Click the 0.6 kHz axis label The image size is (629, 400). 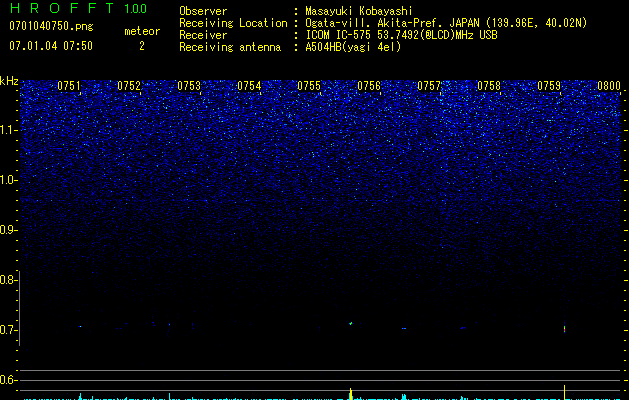point(8,380)
